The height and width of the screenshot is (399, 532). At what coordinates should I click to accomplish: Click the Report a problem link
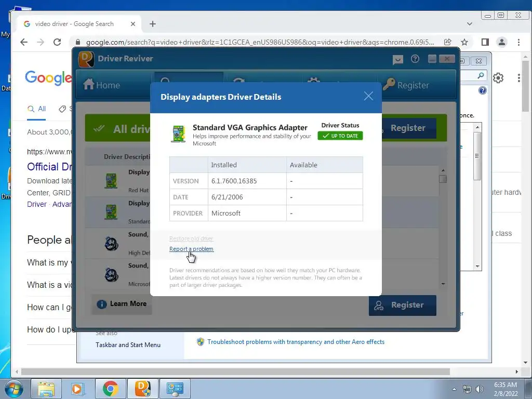coord(191,249)
